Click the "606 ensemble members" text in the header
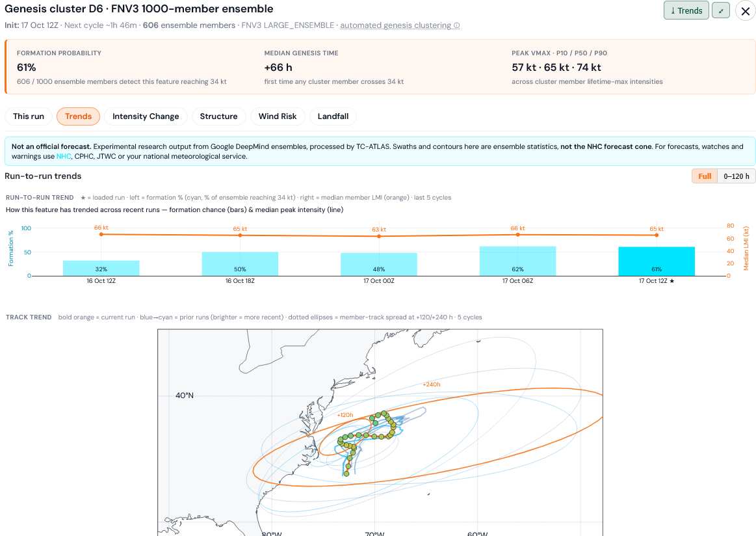This screenshot has height=536, width=756. tap(189, 25)
